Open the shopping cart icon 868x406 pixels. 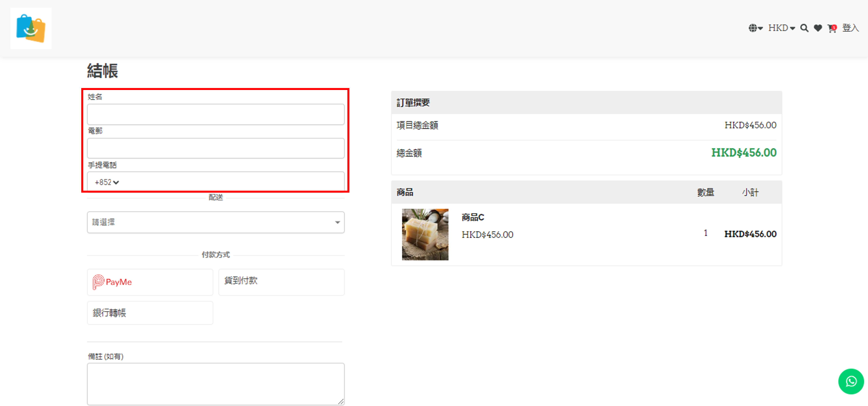click(831, 28)
